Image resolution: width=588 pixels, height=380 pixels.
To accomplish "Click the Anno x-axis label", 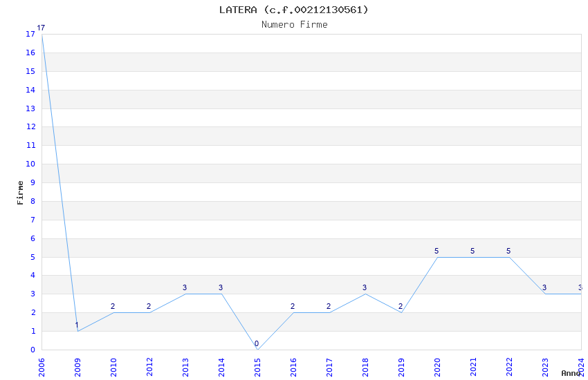I will point(571,373).
